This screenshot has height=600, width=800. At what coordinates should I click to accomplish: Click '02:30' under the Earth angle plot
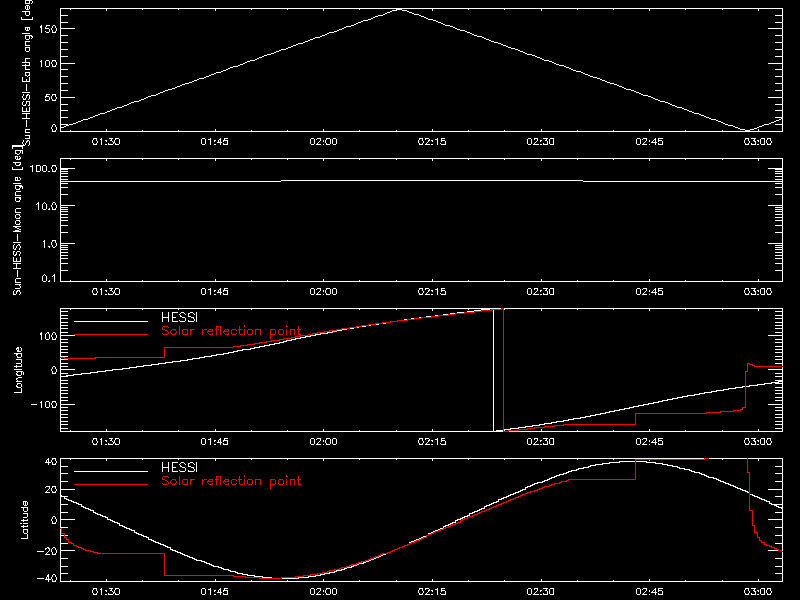541,141
